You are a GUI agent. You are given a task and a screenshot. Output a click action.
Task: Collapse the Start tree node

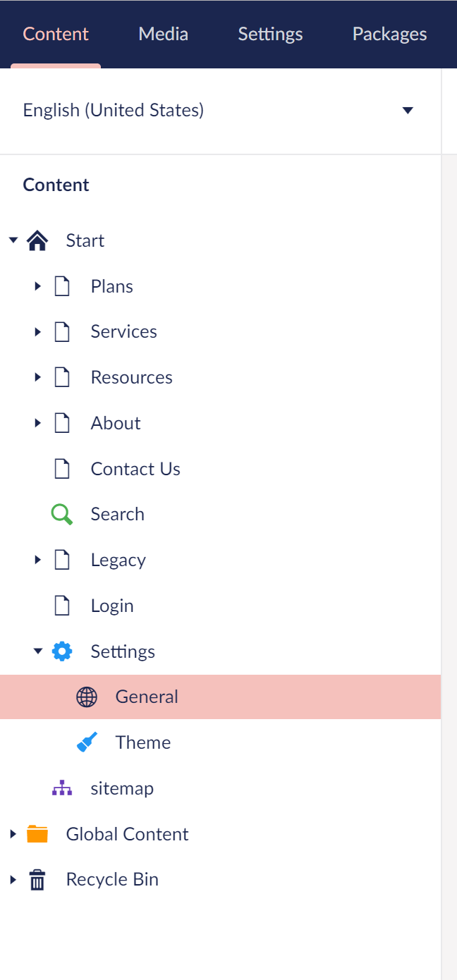tap(13, 240)
